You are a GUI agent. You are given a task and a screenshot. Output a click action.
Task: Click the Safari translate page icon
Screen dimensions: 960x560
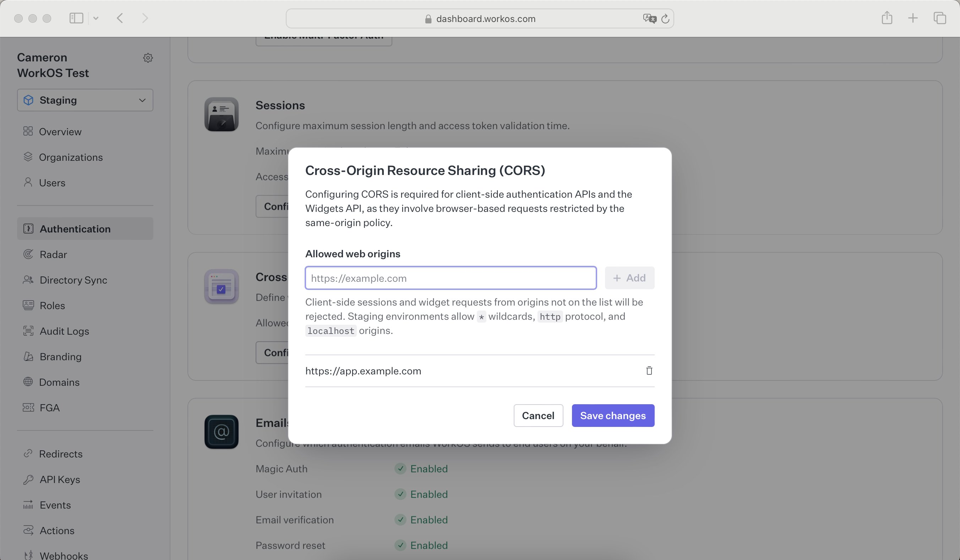point(649,19)
